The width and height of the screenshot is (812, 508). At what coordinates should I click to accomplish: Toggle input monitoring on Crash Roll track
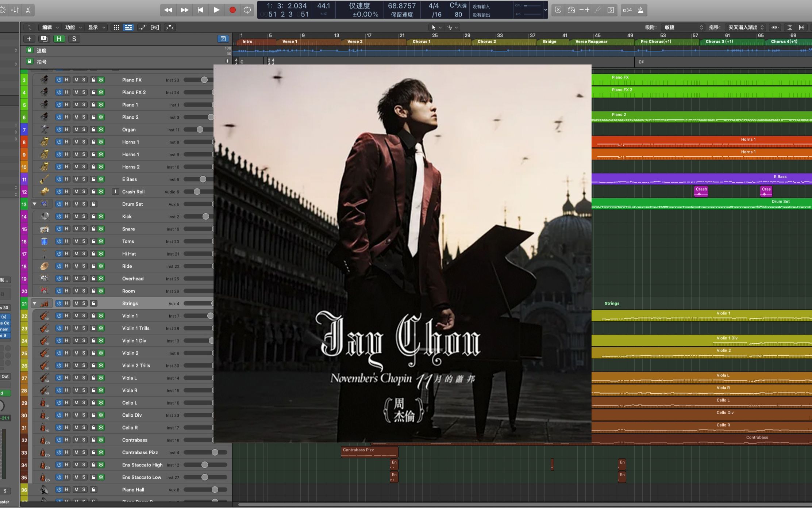click(115, 191)
